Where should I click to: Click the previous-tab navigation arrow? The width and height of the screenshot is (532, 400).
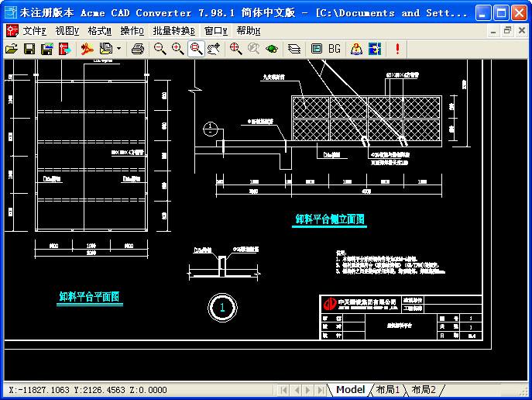pyautogui.click(x=297, y=390)
